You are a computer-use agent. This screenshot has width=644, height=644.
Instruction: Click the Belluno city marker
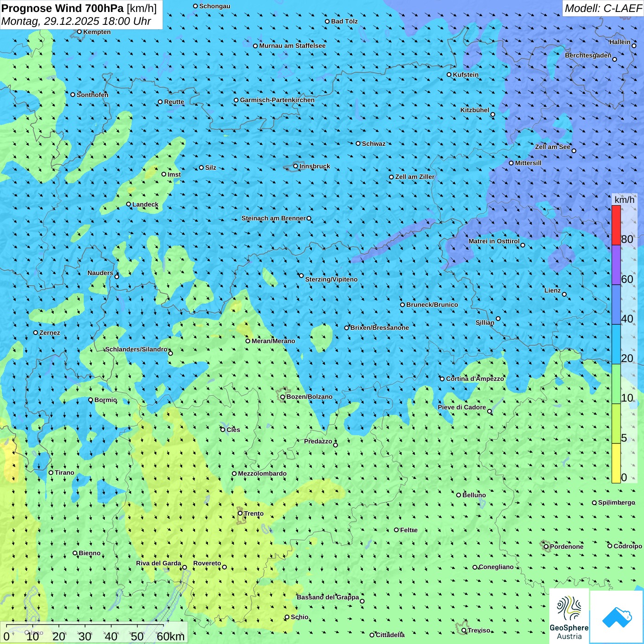(458, 495)
